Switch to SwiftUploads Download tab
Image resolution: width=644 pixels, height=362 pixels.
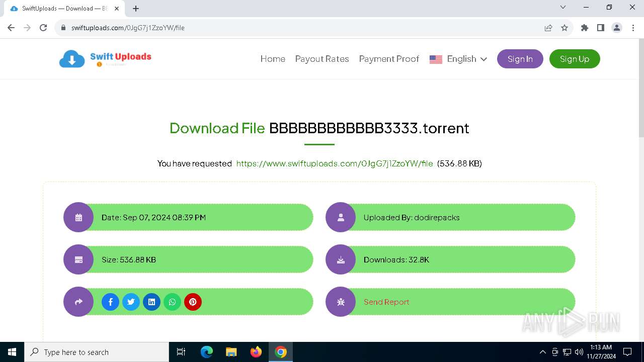point(62,9)
